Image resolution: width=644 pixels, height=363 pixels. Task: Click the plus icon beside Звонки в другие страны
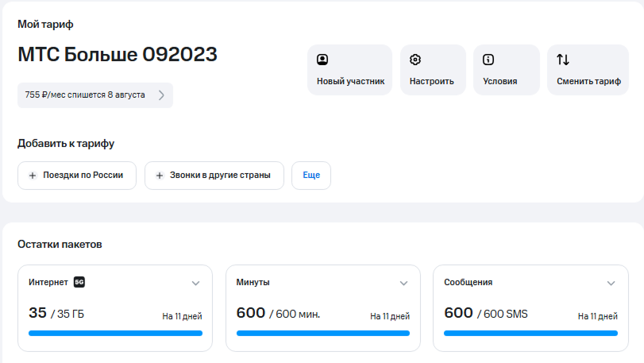(160, 176)
